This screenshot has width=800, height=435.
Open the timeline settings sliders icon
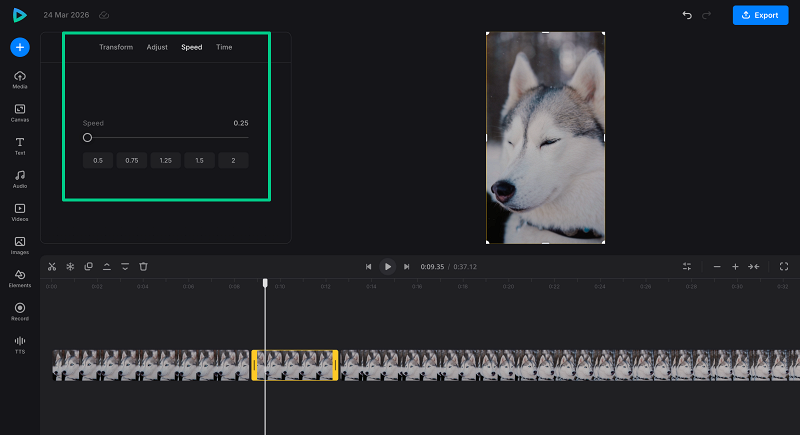(687, 267)
